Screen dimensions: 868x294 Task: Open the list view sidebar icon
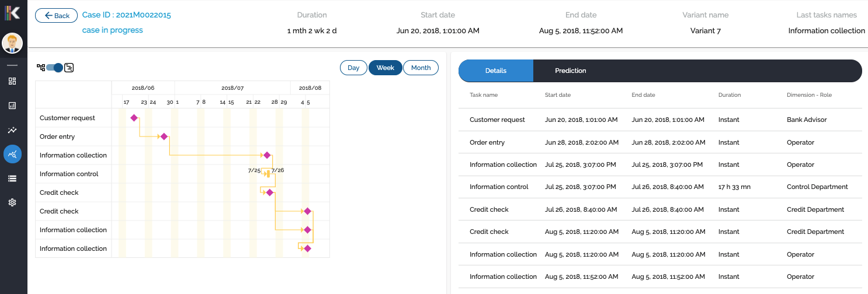pos(12,178)
